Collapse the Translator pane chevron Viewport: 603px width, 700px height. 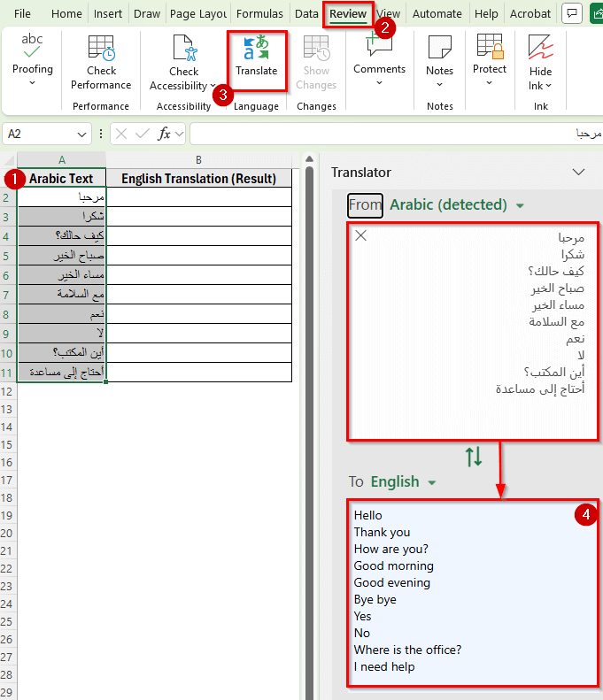579,173
